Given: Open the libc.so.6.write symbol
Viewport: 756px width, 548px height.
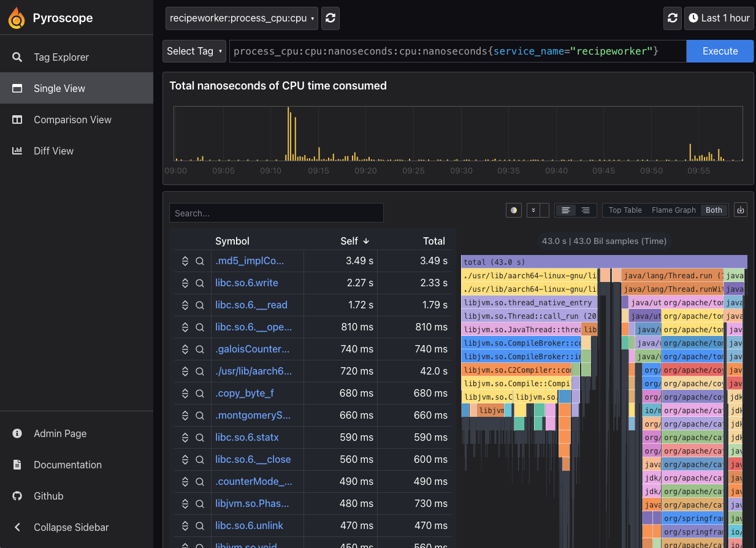Looking at the screenshot, I should pyautogui.click(x=246, y=283).
